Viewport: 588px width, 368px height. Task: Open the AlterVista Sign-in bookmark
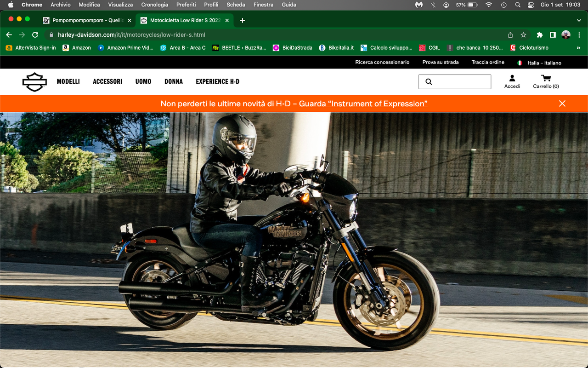click(x=31, y=48)
